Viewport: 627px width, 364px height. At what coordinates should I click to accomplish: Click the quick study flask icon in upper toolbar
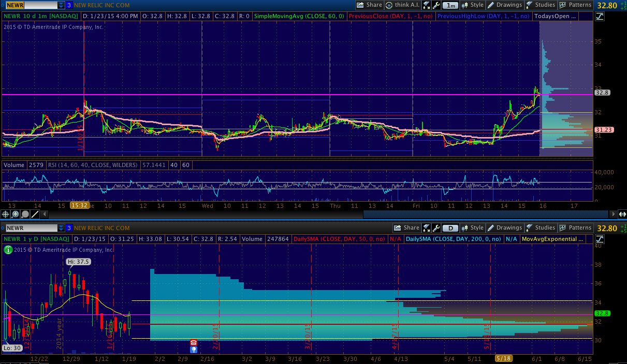pyautogui.click(x=426, y=5)
